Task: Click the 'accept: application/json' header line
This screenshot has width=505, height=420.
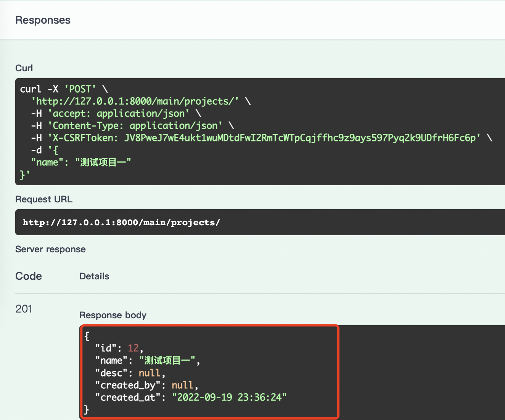Action: 116,114
